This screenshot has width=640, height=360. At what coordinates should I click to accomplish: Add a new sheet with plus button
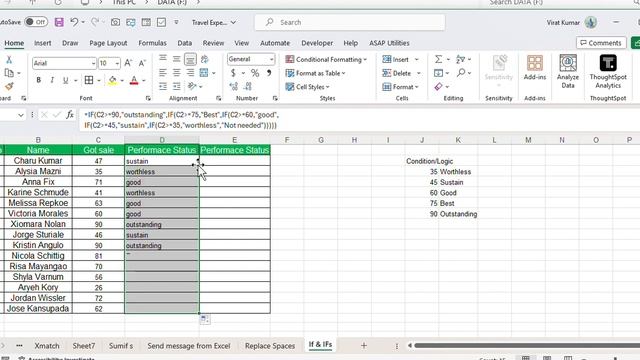[x=364, y=346]
